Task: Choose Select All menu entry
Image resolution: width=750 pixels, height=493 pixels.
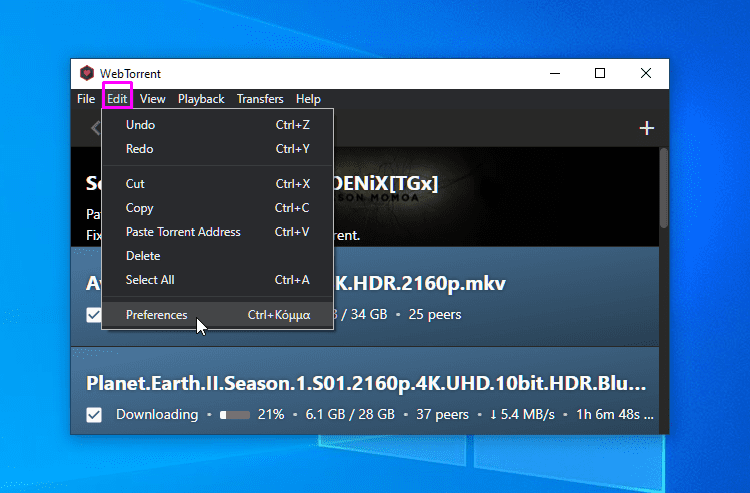Action: 218,280
